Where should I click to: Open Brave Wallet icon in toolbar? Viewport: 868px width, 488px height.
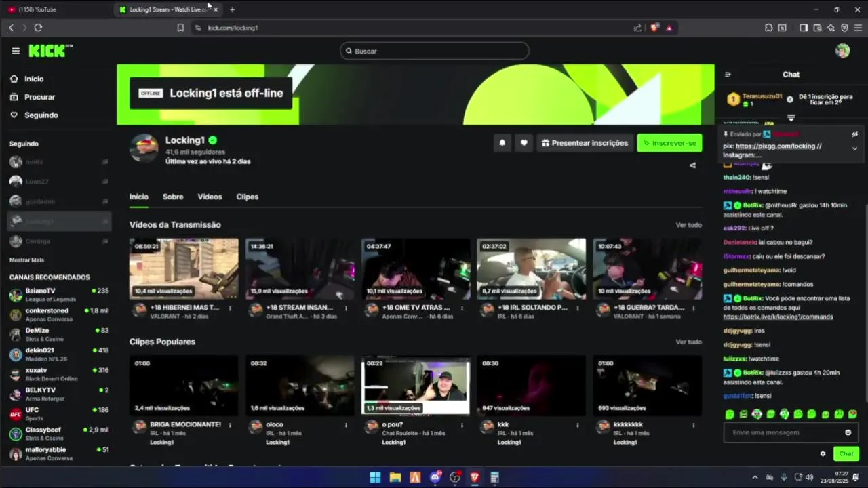click(x=817, y=28)
